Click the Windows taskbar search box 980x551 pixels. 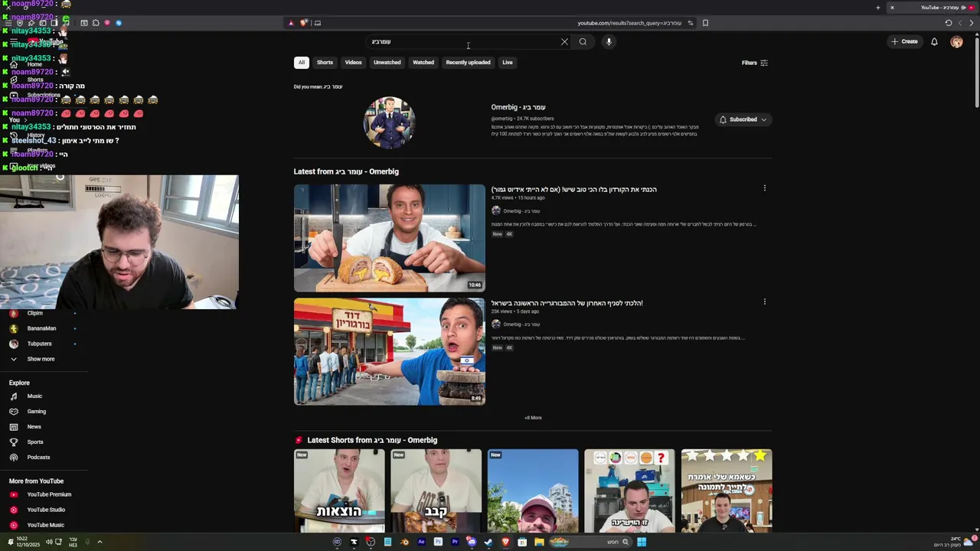tap(590, 542)
